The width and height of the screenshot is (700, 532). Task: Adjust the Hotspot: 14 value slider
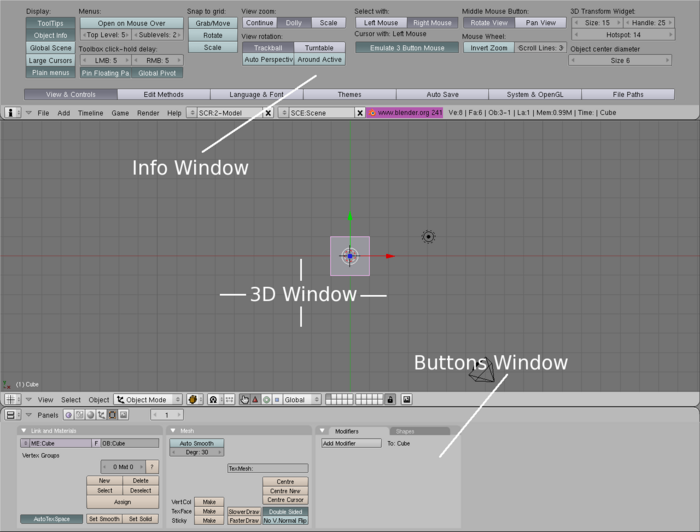[x=623, y=34]
